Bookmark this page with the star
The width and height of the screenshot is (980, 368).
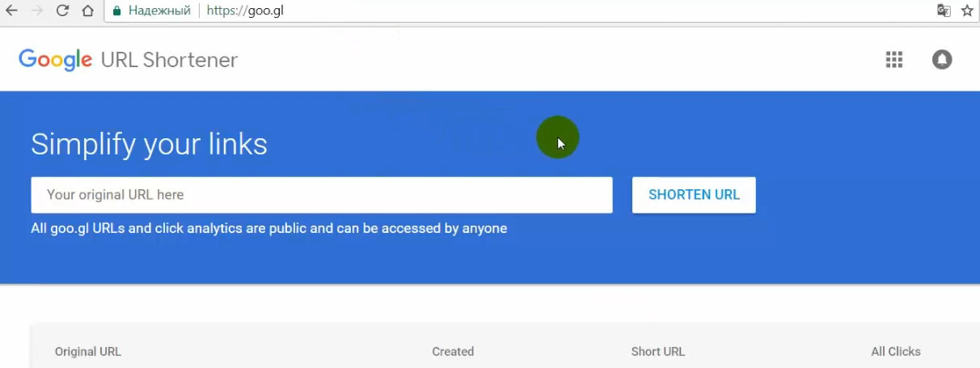[967, 11]
